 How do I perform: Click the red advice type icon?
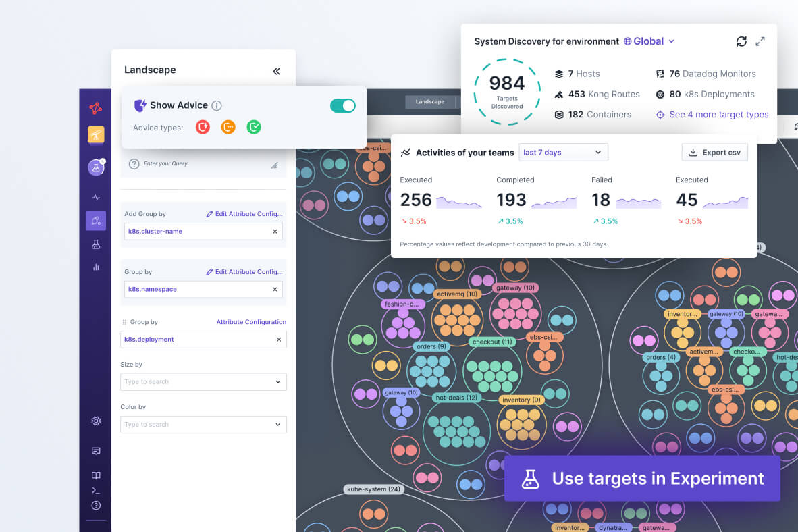(203, 127)
